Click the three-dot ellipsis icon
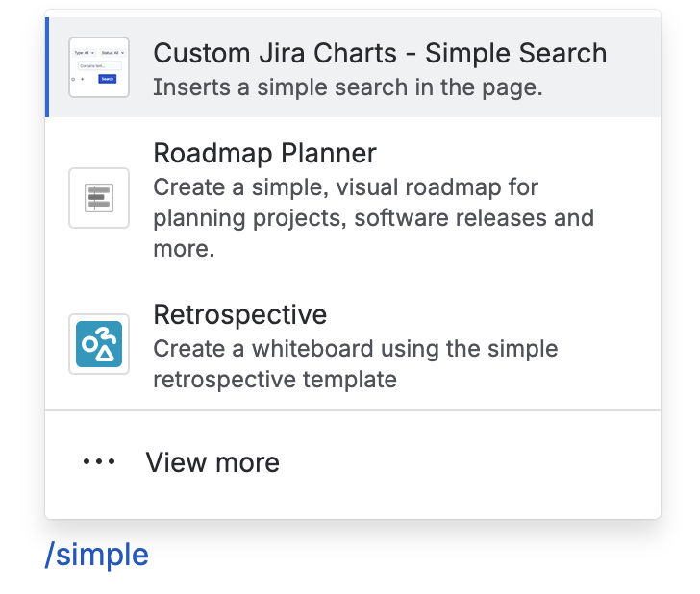The height and width of the screenshot is (594, 700). [99, 461]
